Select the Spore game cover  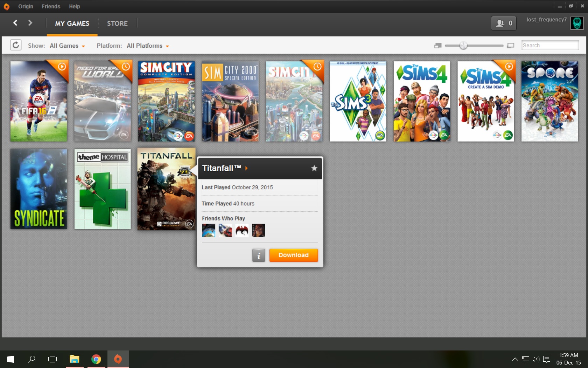[549, 101]
